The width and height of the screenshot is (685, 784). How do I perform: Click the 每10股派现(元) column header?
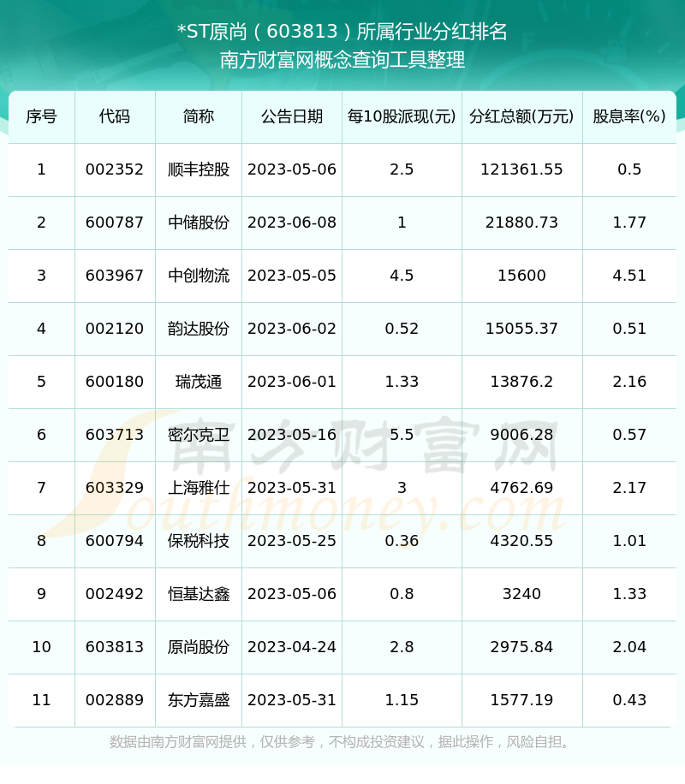click(x=401, y=118)
